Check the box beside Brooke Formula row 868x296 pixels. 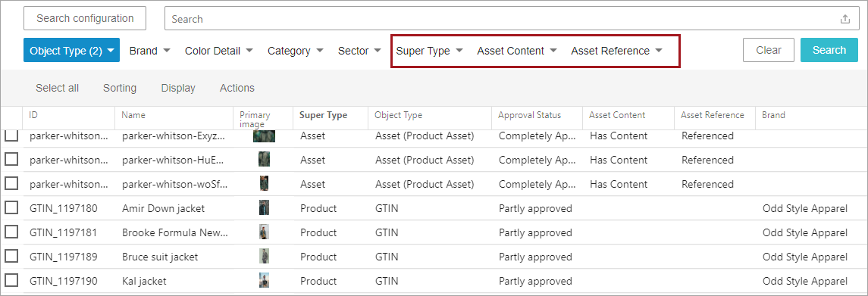coord(11,232)
